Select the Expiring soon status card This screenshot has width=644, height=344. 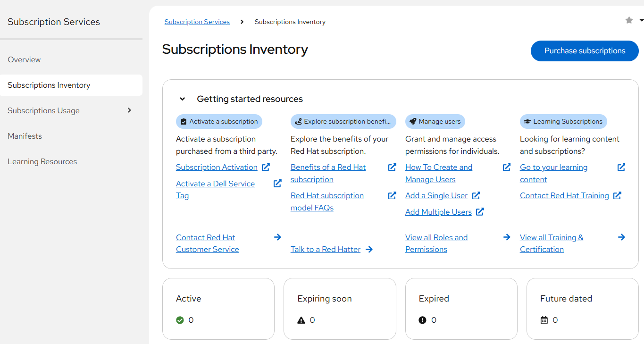pyautogui.click(x=340, y=309)
